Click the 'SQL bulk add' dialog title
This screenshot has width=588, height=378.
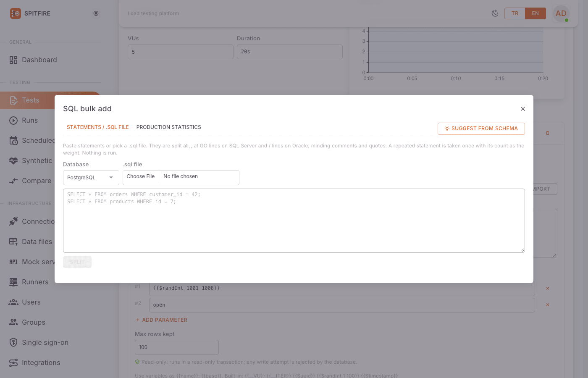tap(87, 109)
